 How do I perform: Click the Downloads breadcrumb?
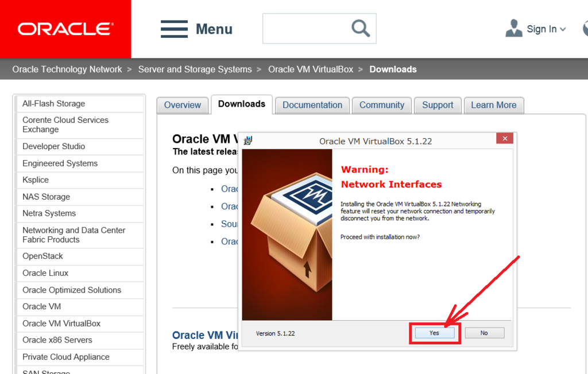393,69
